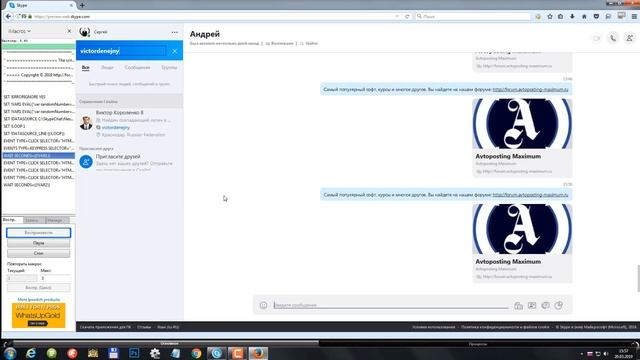This screenshot has height=360, width=640.
Task: Click the WhatsUpGold advertisement banner
Action: 38,316
